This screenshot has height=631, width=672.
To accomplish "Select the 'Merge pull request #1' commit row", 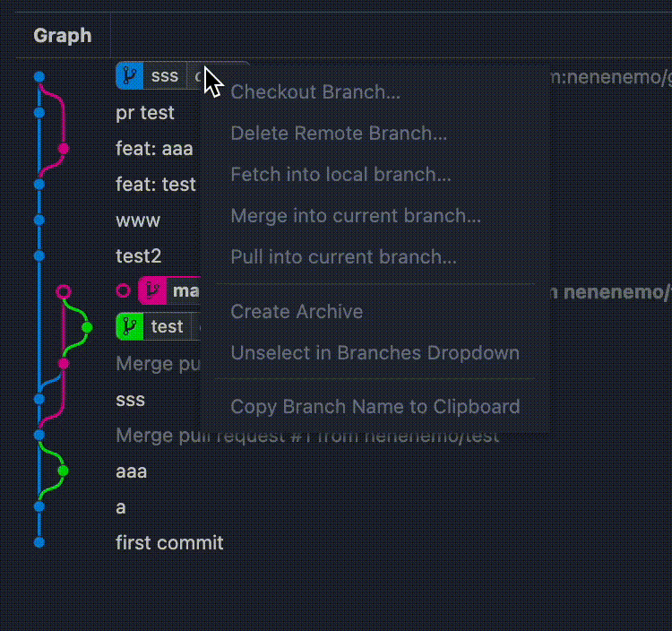I will tap(307, 435).
